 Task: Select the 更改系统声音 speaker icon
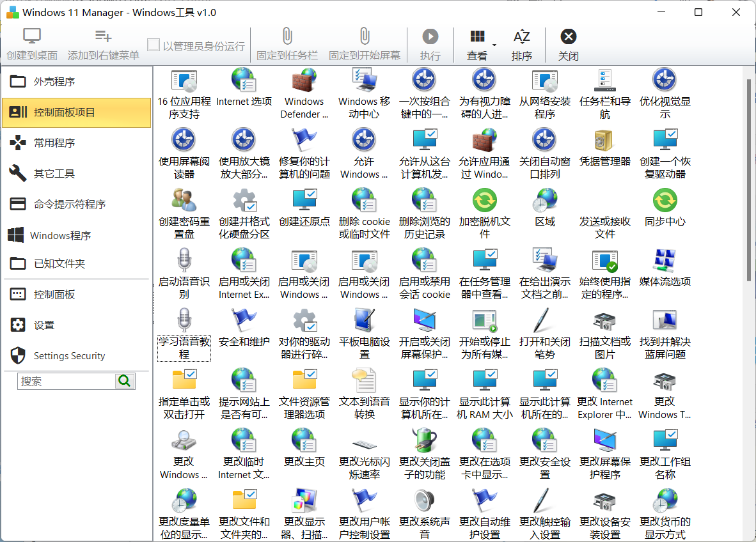(x=424, y=500)
